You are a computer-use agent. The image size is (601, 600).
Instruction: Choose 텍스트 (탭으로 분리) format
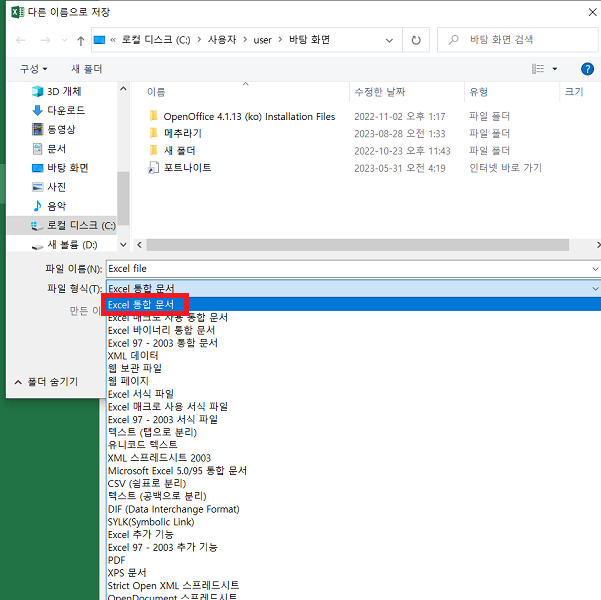[x=152, y=432]
